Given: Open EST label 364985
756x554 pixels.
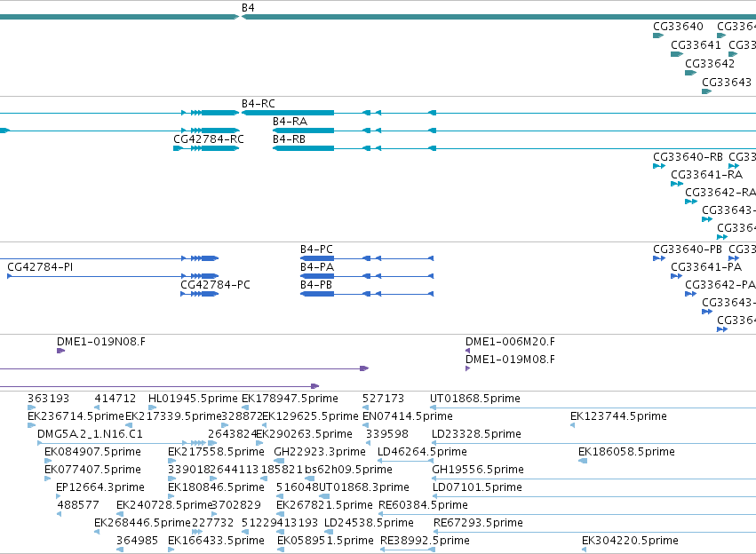Looking at the screenshot, I should pyautogui.click(x=137, y=541).
